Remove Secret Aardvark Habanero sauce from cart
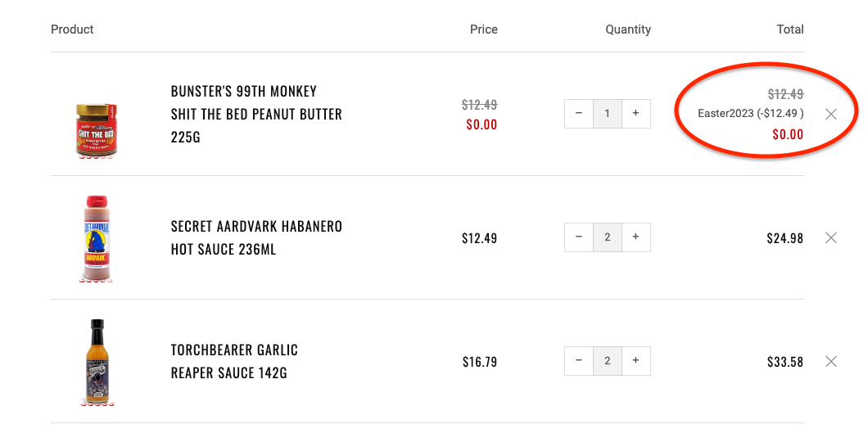Screen dimensions: 868x438 click(x=831, y=237)
